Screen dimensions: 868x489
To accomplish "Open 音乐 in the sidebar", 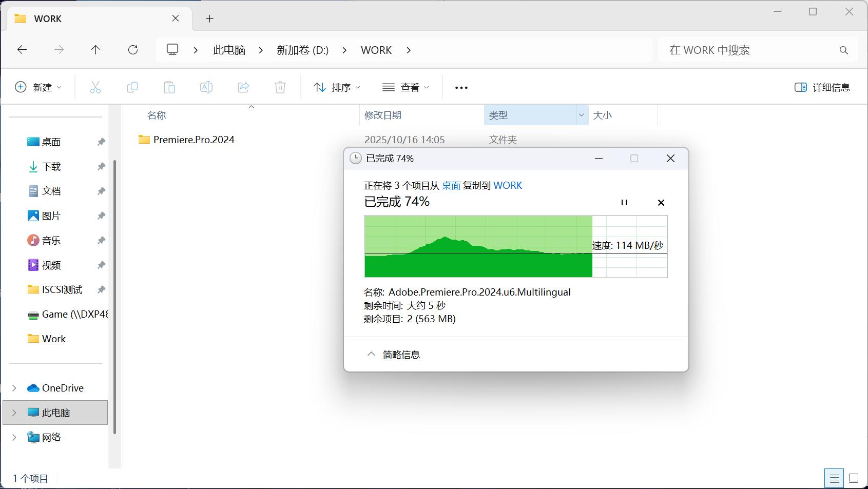I will click(x=51, y=241).
